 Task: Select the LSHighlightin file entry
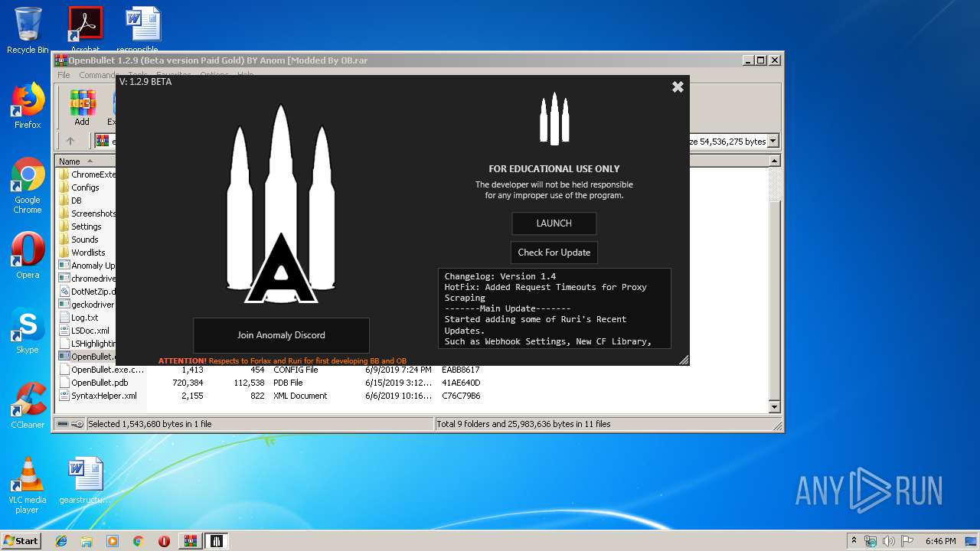pyautogui.click(x=87, y=344)
